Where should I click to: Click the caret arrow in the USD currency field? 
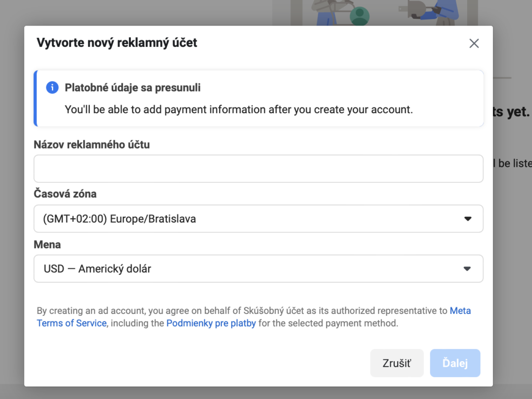[467, 269]
